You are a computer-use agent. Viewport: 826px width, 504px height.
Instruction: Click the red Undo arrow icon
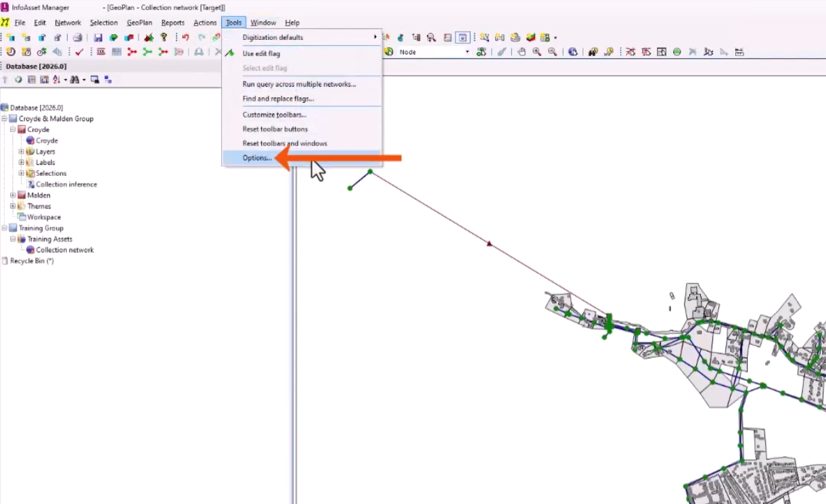(x=185, y=38)
